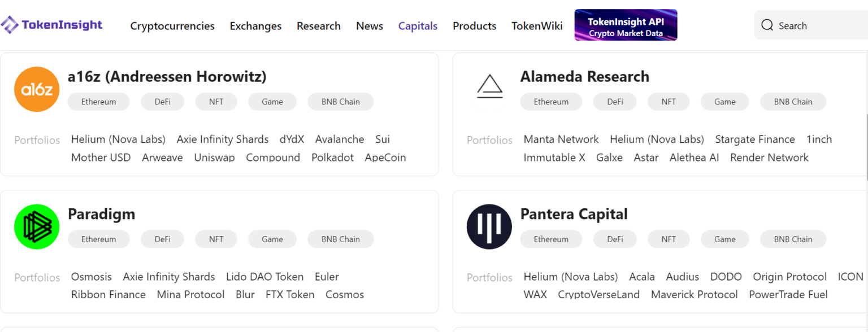Click the Pantera Capital circular logo
The image size is (868, 332).
pyautogui.click(x=489, y=226)
